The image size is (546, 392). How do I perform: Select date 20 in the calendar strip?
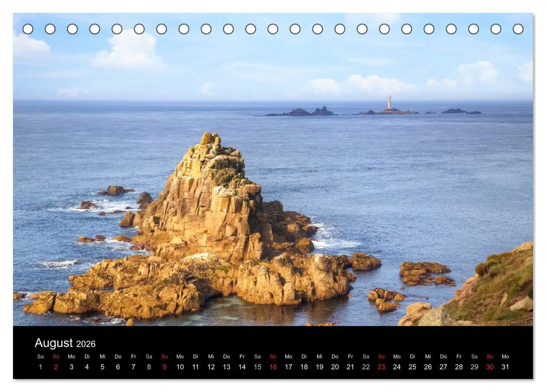coord(335,367)
